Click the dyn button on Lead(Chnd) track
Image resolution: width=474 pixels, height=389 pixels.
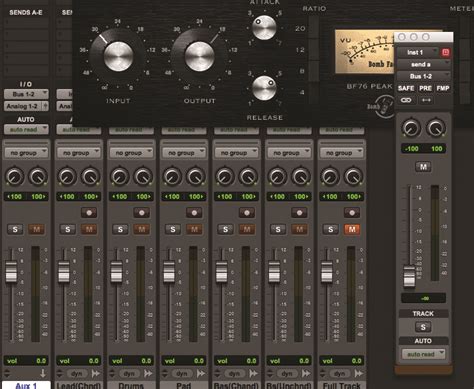click(76, 374)
